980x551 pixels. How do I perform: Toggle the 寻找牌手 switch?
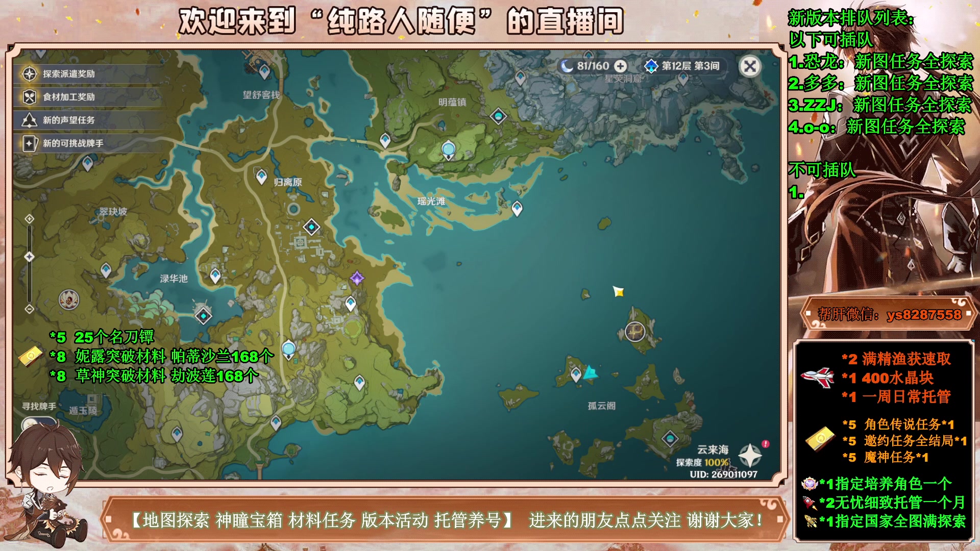tap(38, 423)
